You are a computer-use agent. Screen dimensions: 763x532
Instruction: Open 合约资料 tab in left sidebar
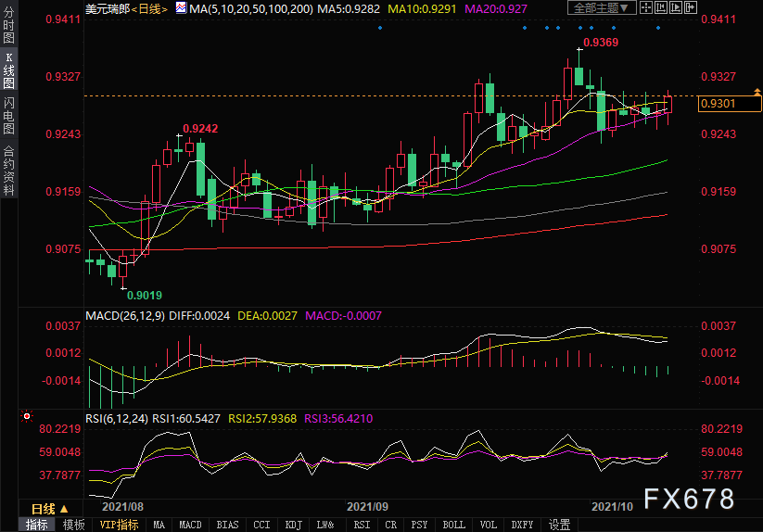[x=8, y=171]
